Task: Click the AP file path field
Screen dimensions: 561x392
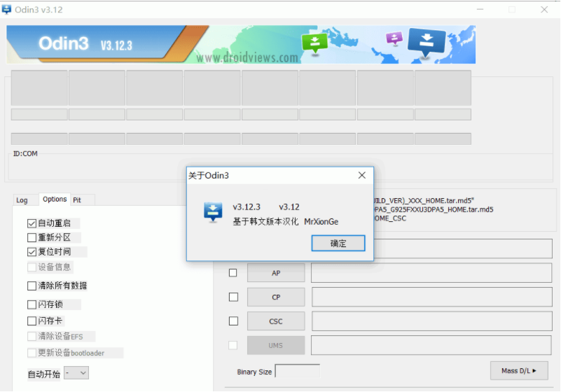Action: coord(431,273)
